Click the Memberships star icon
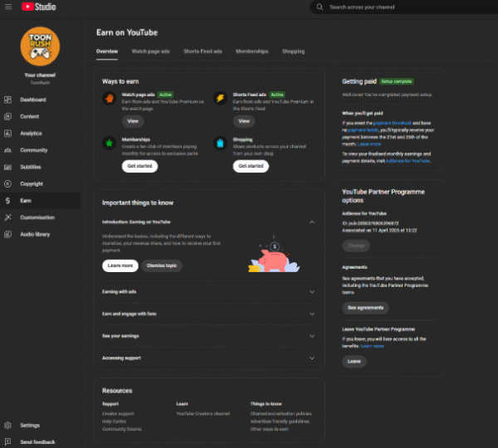Image resolution: width=498 pixels, height=448 pixels. coord(110,144)
